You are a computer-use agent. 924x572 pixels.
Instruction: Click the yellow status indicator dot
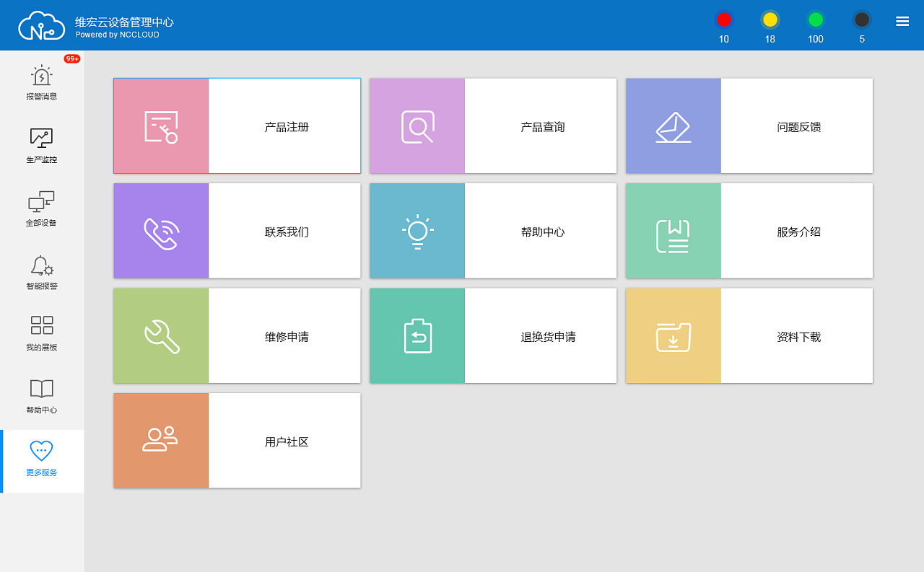770,19
